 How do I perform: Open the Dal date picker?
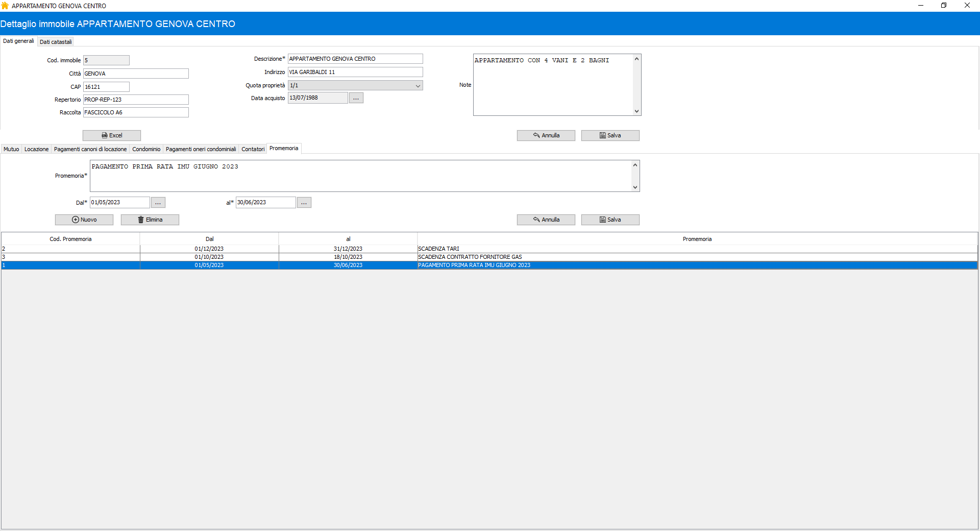pyautogui.click(x=158, y=203)
